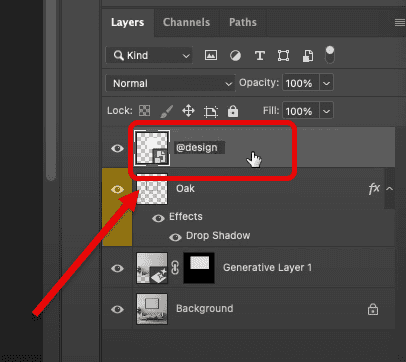
Task: Click the Fill 100% field
Action: pos(301,111)
